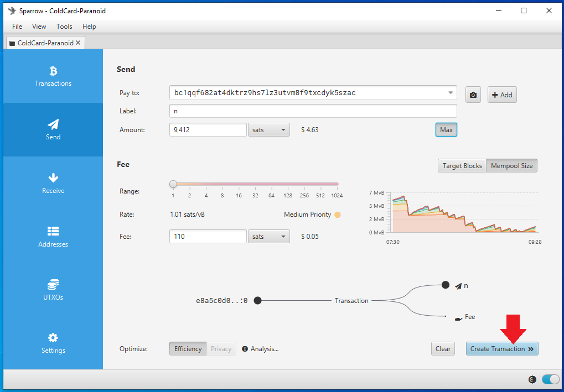Image resolution: width=564 pixels, height=392 pixels.
Task: Click the camera scan QR button
Action: [473, 95]
